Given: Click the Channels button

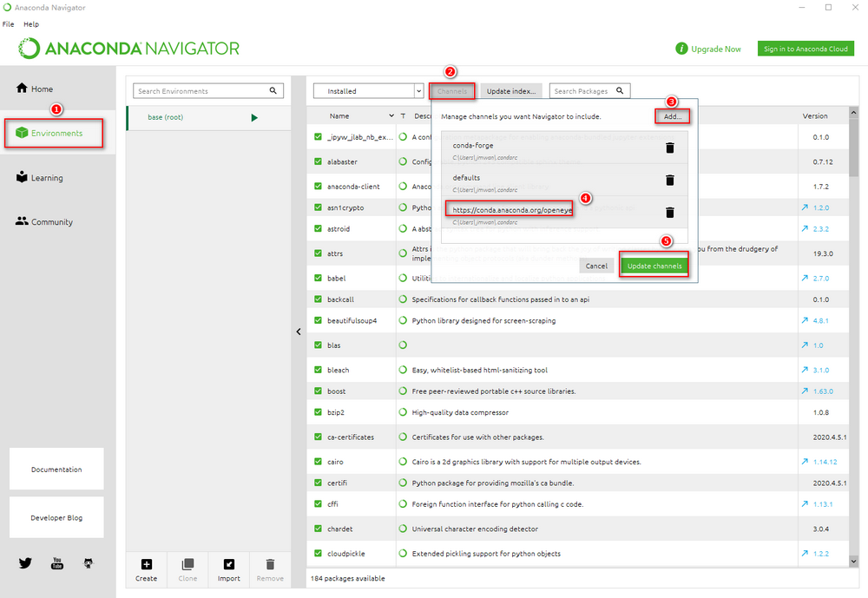Looking at the screenshot, I should pos(451,91).
